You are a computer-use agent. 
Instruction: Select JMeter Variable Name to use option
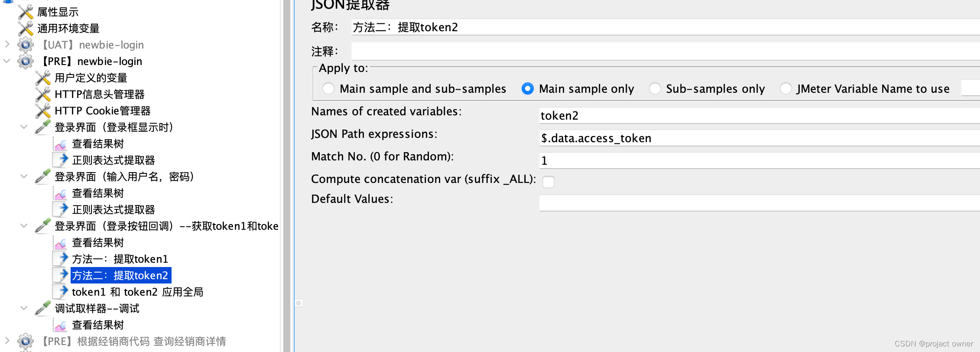786,88
